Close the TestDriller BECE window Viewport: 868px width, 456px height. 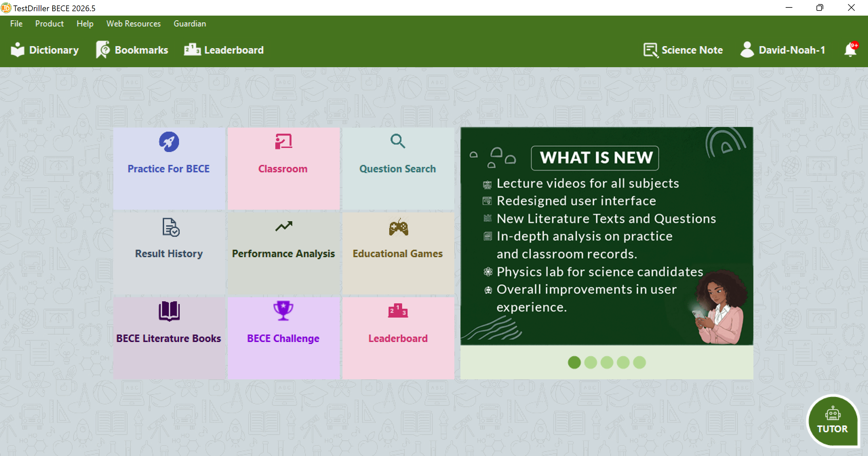(851, 7)
